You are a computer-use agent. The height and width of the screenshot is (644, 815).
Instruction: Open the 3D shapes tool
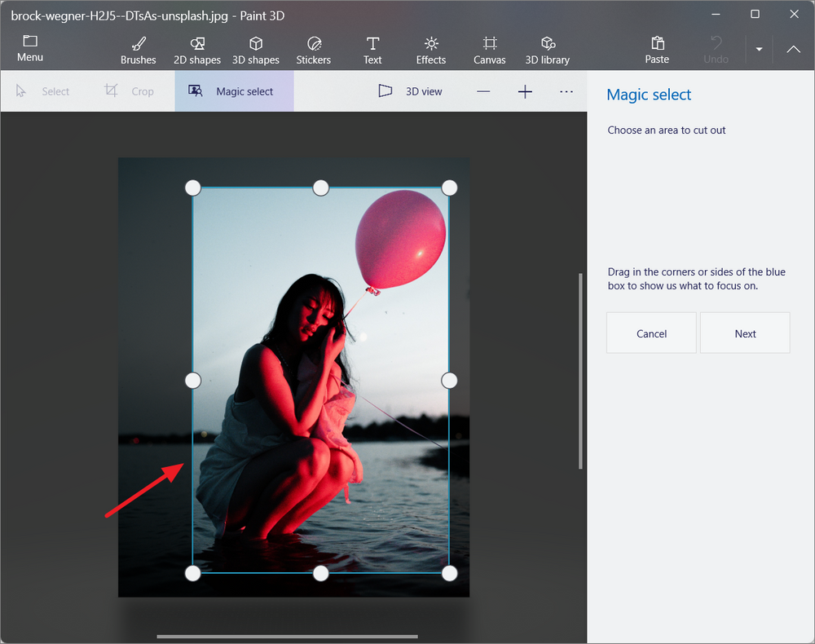point(255,49)
